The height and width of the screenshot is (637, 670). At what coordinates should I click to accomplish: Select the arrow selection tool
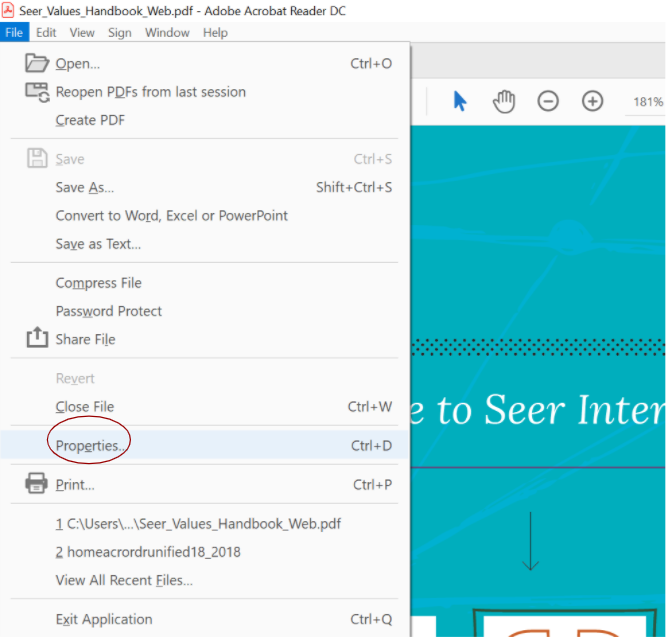(460, 101)
